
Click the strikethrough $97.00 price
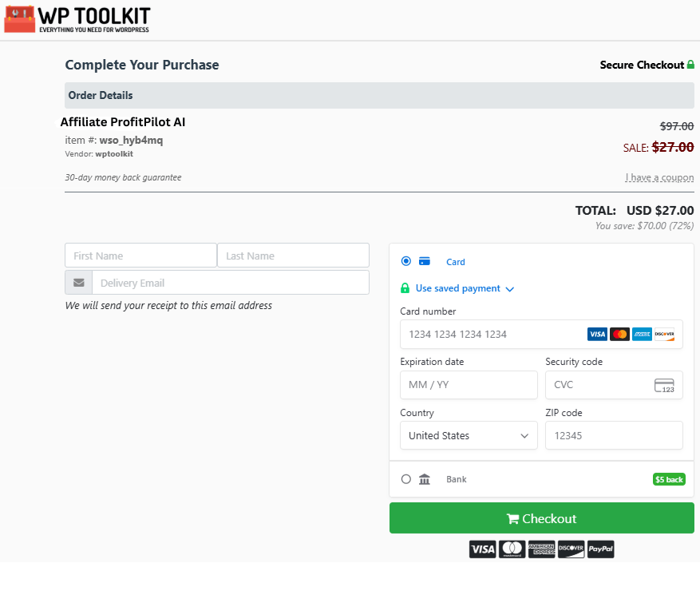pyautogui.click(x=677, y=126)
